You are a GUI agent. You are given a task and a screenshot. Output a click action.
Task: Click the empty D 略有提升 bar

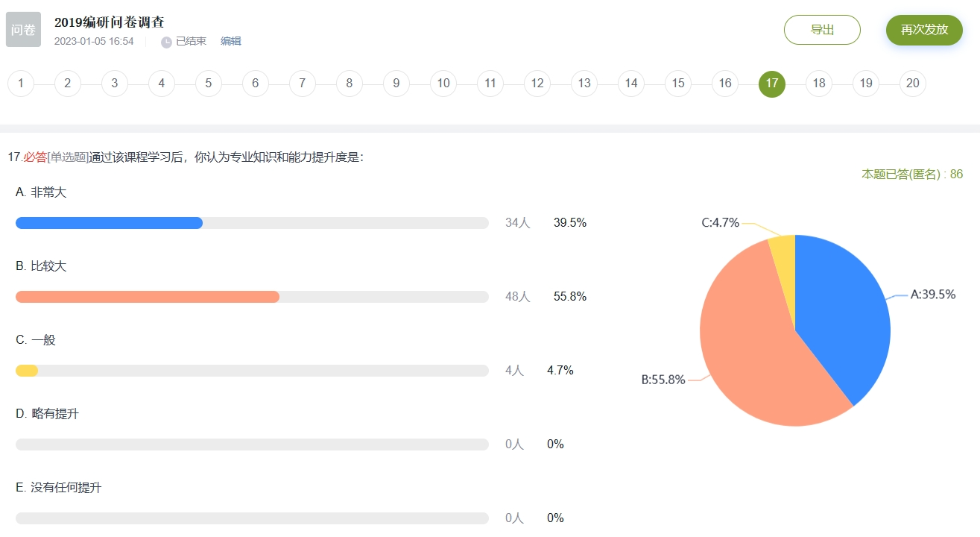[252, 445]
